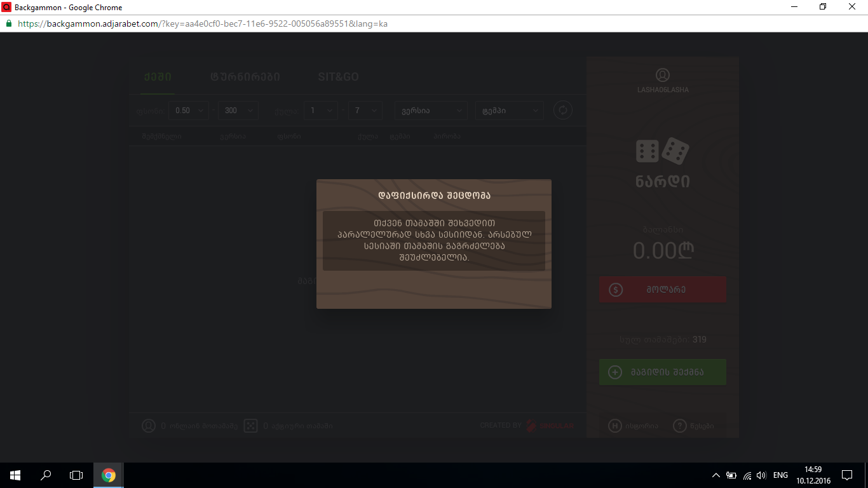Expand the ვერსია filter dropdown
Screen dimensions: 868x488
(x=431, y=111)
